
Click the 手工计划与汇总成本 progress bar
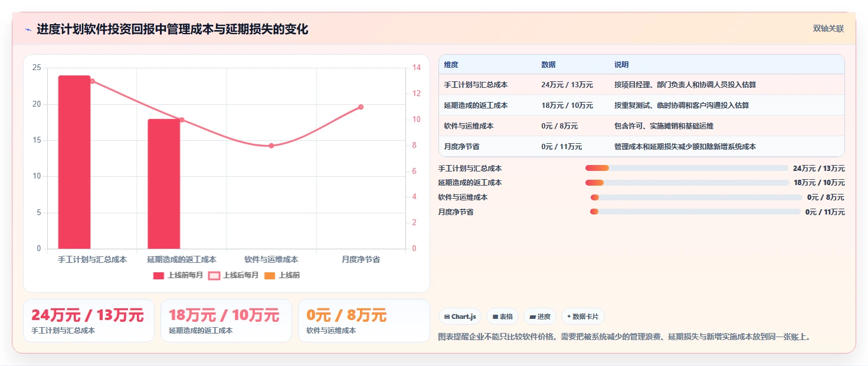pos(687,168)
